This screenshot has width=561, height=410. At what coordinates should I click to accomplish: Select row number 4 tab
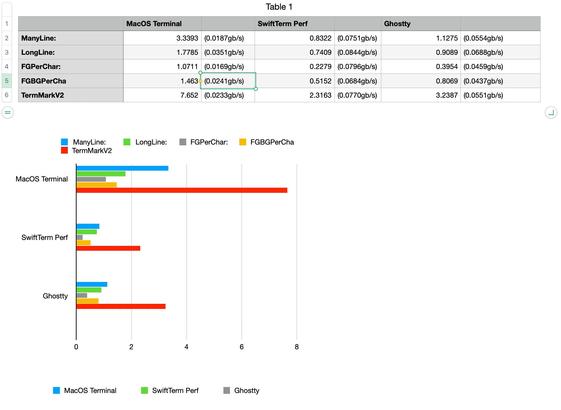click(x=6, y=67)
